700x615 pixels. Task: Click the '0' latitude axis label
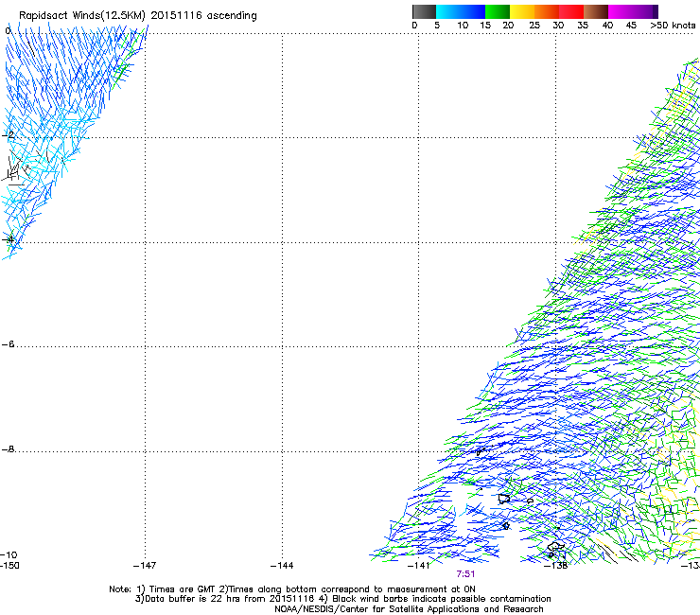(x=8, y=31)
